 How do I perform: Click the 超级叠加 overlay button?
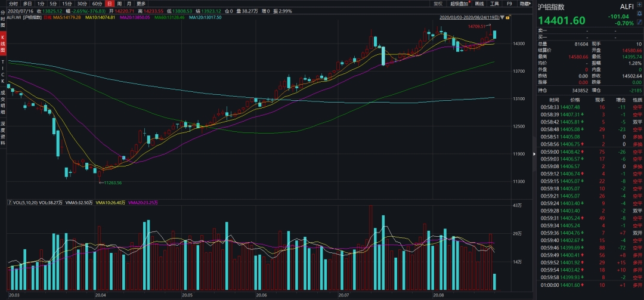(x=460, y=4)
